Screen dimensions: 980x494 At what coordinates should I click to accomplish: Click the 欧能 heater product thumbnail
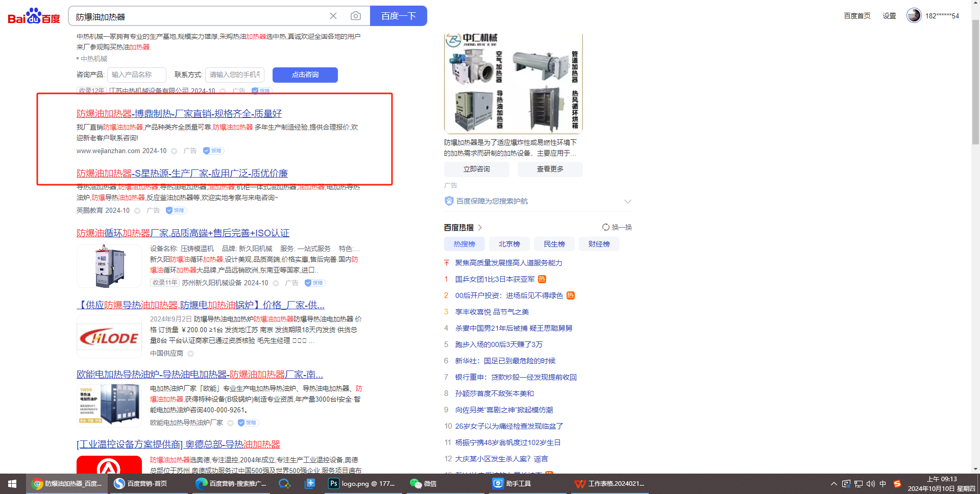pyautogui.click(x=109, y=406)
